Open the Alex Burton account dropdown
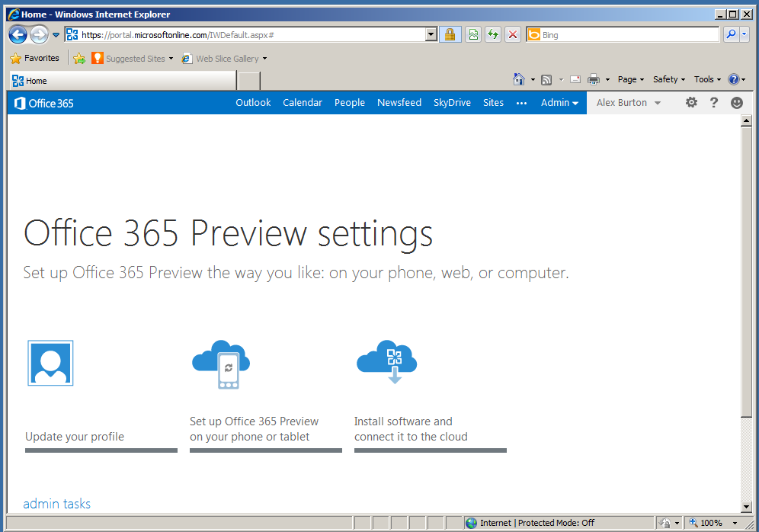The width and height of the screenshot is (759, 532). [628, 103]
